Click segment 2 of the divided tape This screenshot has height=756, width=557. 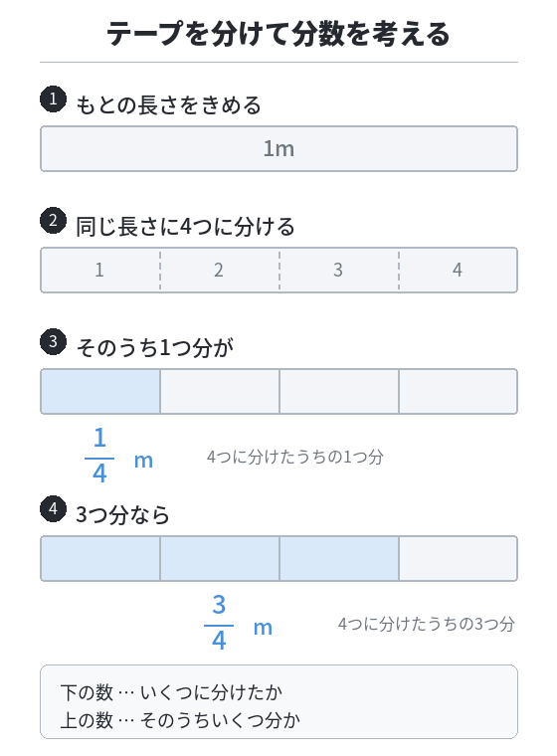(x=220, y=270)
